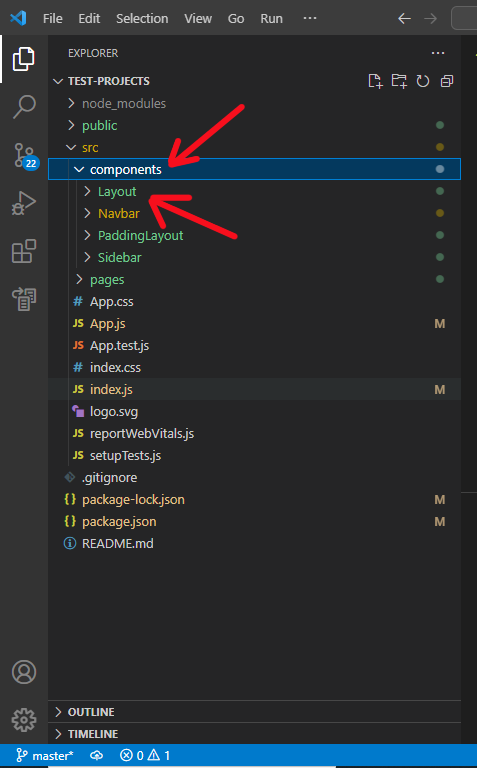The height and width of the screenshot is (768, 477).
Task: Click the New Folder icon in explorer
Action: coord(399,81)
